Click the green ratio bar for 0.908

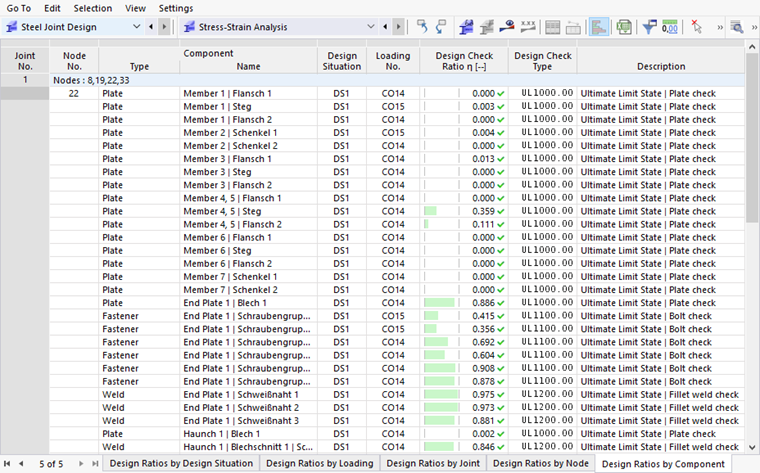click(x=440, y=368)
